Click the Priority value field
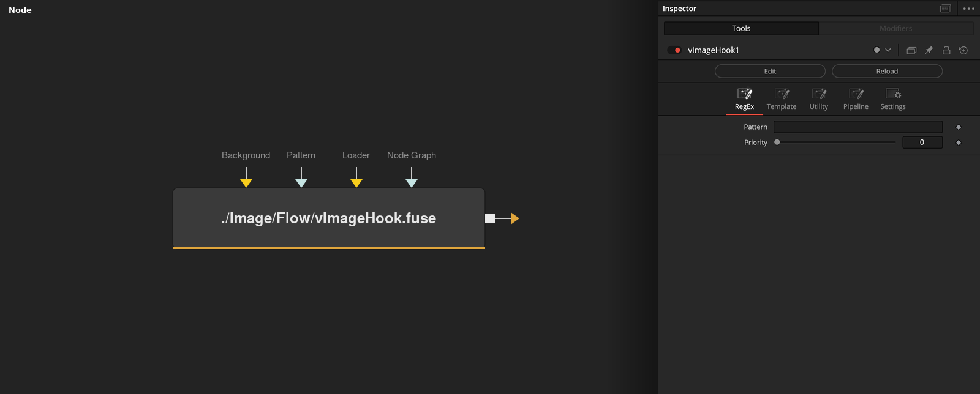This screenshot has width=980, height=394. 922,142
